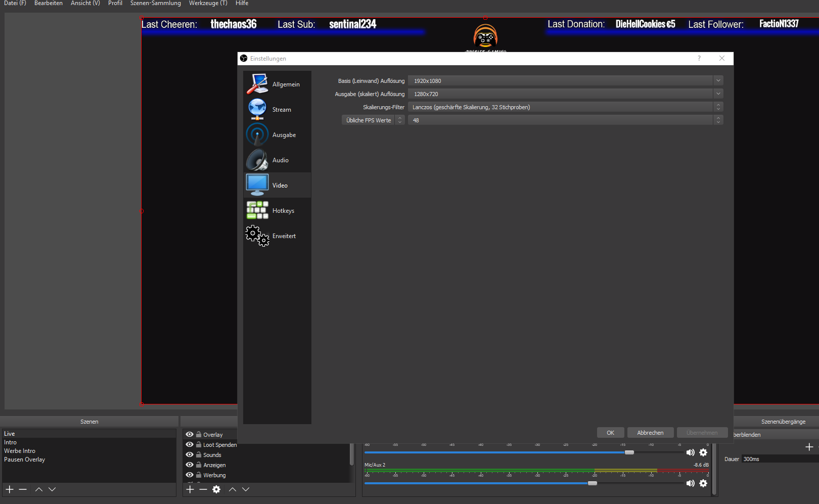Hide the Overlay source eye icon
The height and width of the screenshot is (504, 819).
point(190,434)
